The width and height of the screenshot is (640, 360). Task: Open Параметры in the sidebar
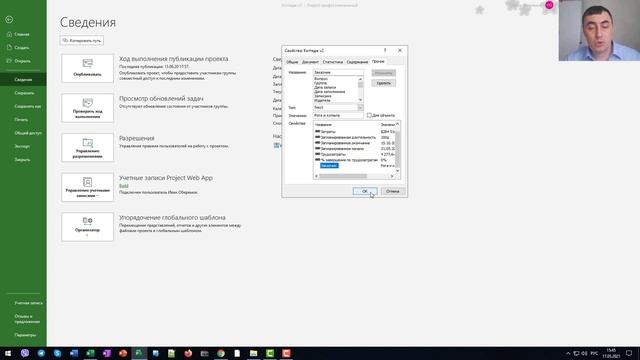pos(25,335)
